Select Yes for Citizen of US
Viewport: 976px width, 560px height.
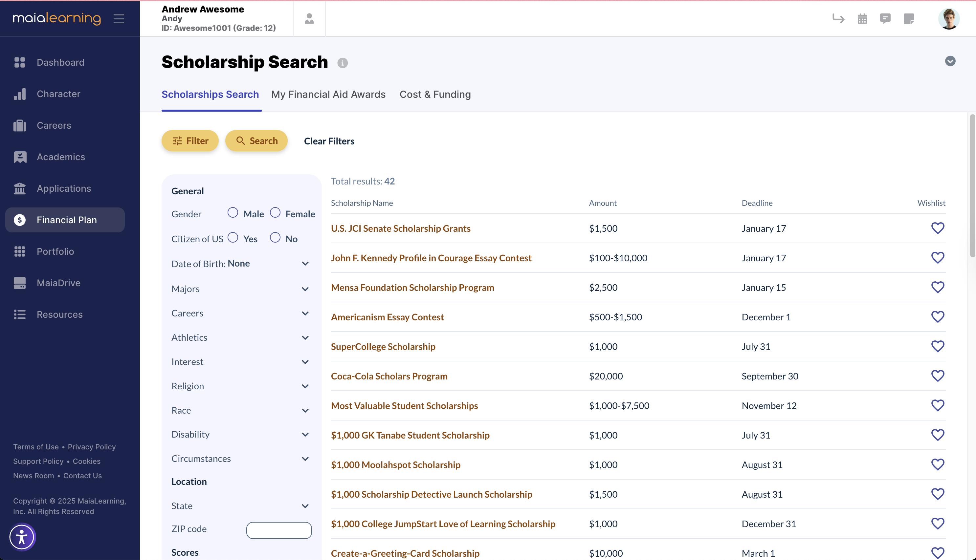tap(233, 238)
